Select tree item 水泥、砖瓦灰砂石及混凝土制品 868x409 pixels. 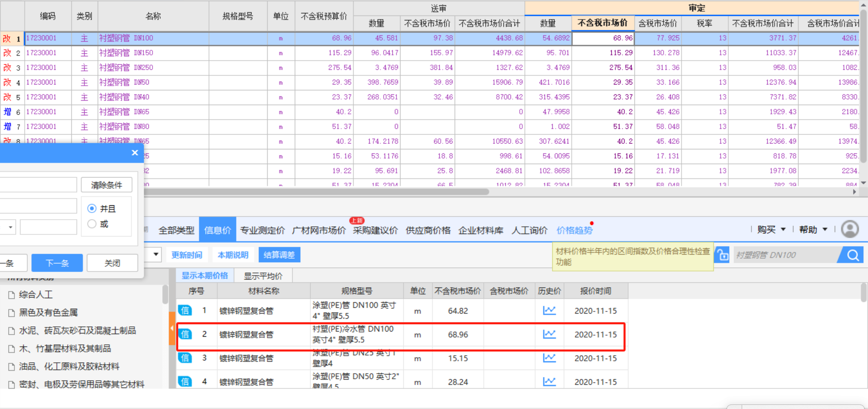(78, 330)
